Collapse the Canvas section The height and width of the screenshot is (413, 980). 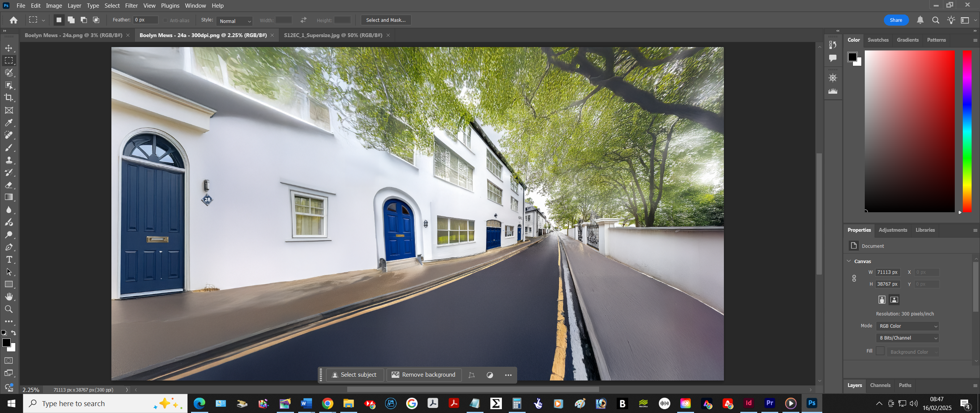[849, 261]
